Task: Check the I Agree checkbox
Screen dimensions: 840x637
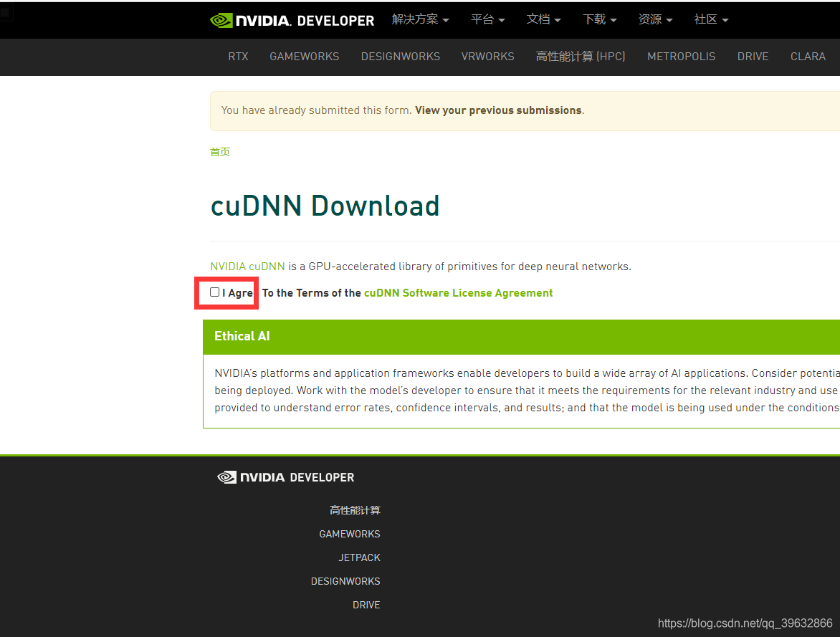Action: tap(215, 292)
